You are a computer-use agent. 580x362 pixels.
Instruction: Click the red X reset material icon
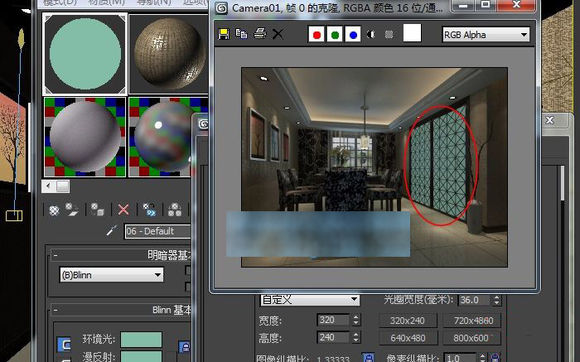coord(123,210)
